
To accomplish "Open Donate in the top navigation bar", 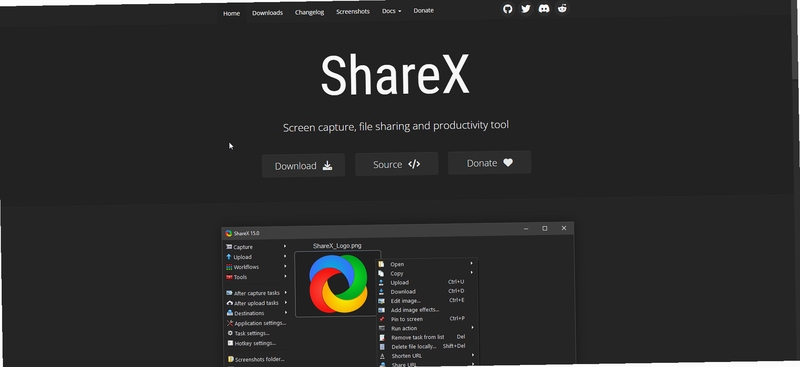I will (423, 11).
